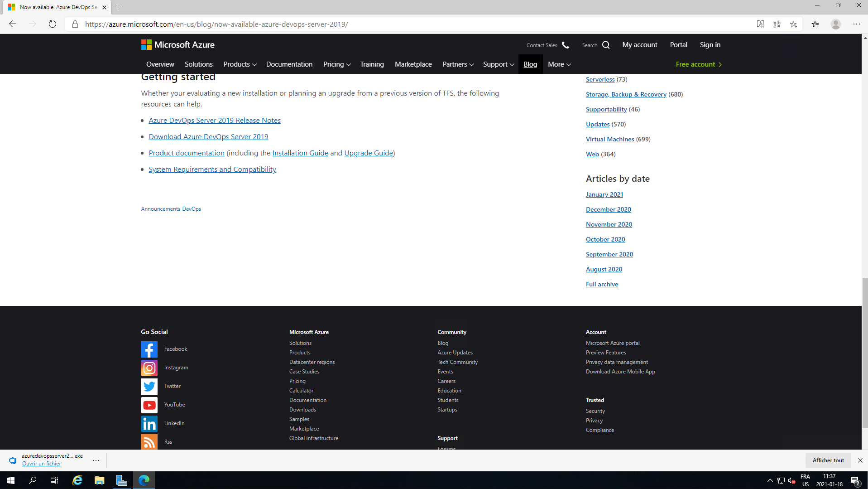This screenshot has width=868, height=489.
Task: Click the LinkedIn icon
Action: [149, 424]
